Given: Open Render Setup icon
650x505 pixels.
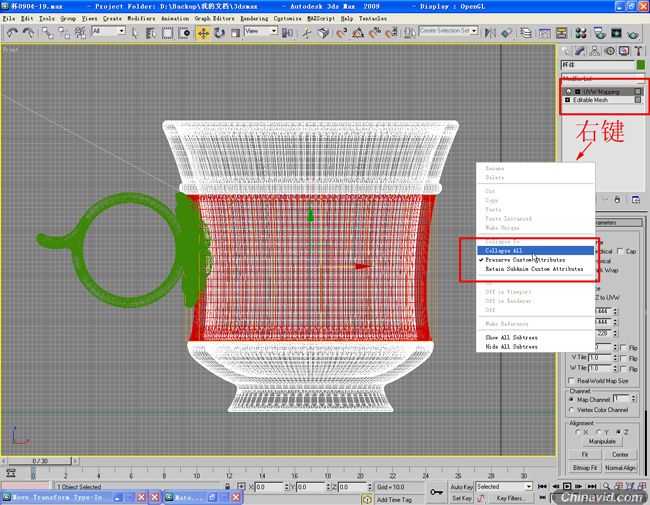Looking at the screenshot, I should (x=599, y=33).
